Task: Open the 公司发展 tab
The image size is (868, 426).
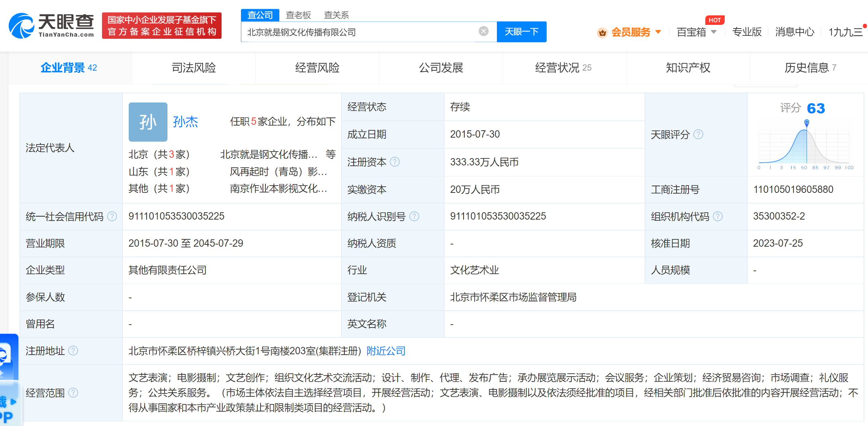Action: (x=441, y=68)
